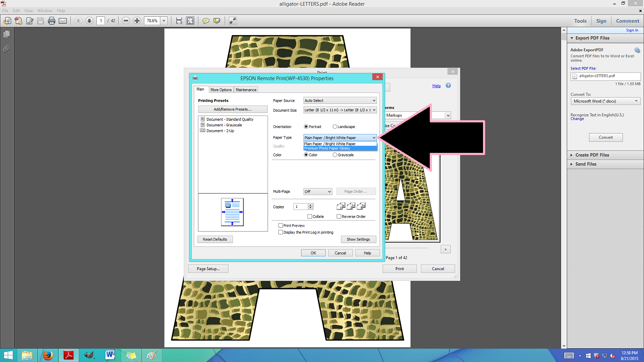Image resolution: width=644 pixels, height=362 pixels.
Task: Switch to the More Options tab
Action: [x=221, y=90]
